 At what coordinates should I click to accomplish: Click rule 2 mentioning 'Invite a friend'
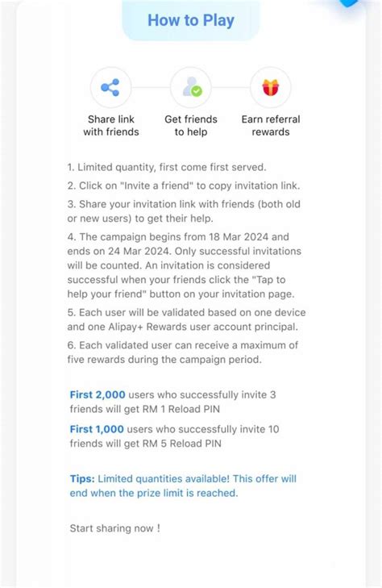[x=184, y=186]
